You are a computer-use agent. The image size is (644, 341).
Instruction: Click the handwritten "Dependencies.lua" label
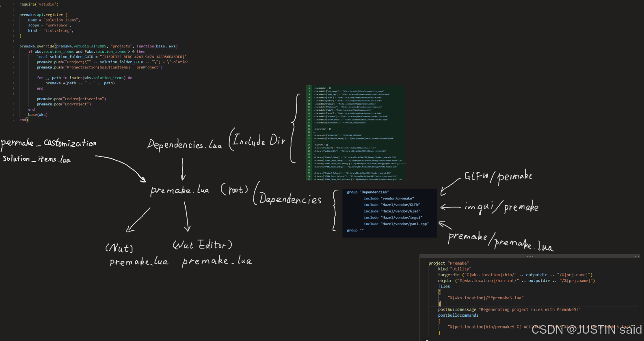pyautogui.click(x=184, y=145)
